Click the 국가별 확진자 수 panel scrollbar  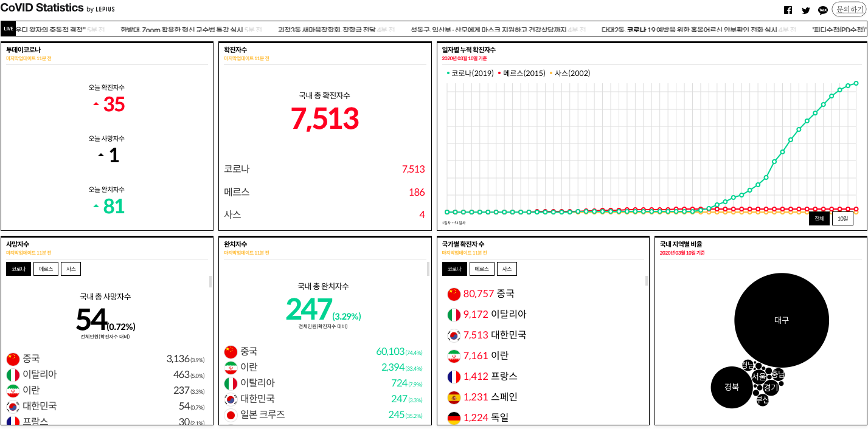pos(646,280)
